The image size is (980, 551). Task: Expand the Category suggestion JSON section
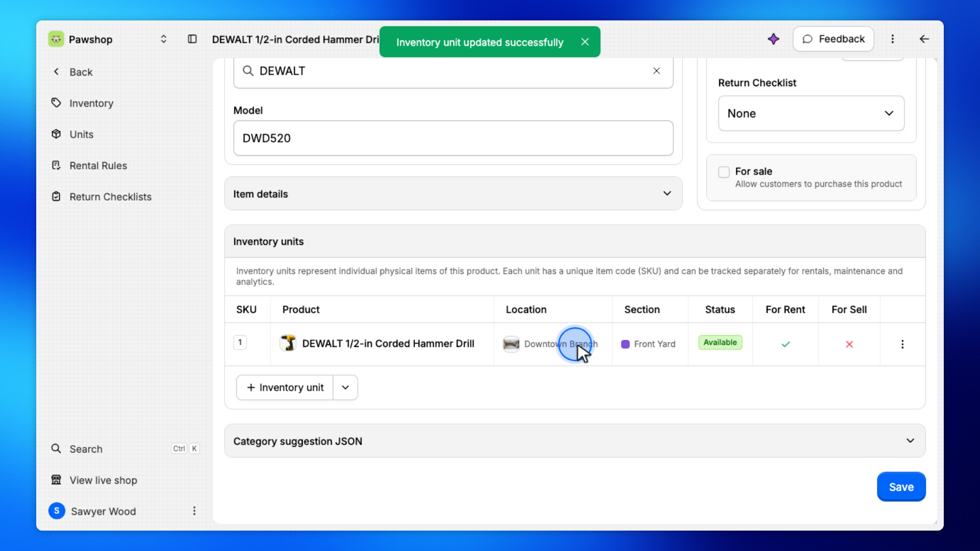point(575,441)
